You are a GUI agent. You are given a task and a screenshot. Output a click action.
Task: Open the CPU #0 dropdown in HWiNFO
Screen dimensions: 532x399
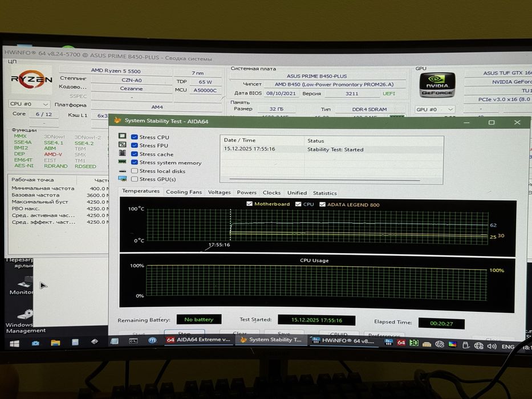[x=30, y=104]
